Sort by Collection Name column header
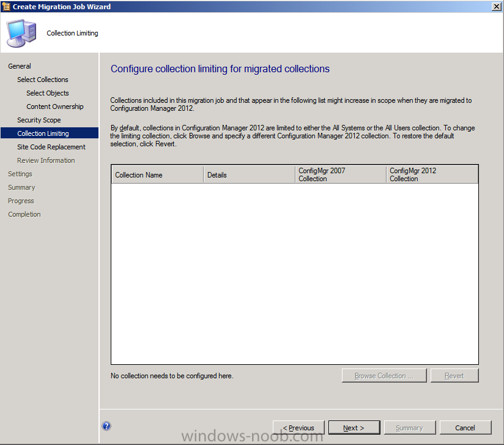 (158, 174)
